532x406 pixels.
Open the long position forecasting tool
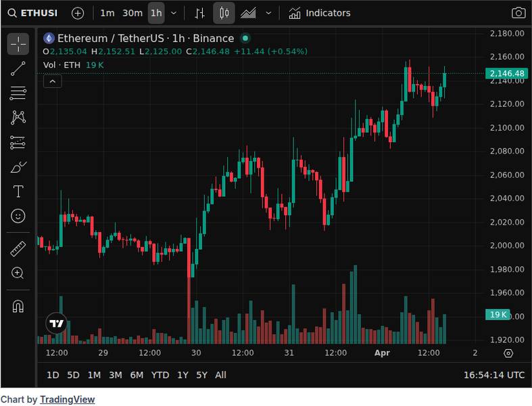click(18, 143)
